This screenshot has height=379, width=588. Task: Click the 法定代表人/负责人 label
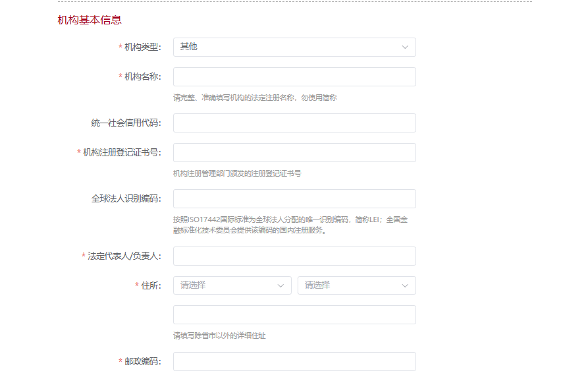click(124, 256)
